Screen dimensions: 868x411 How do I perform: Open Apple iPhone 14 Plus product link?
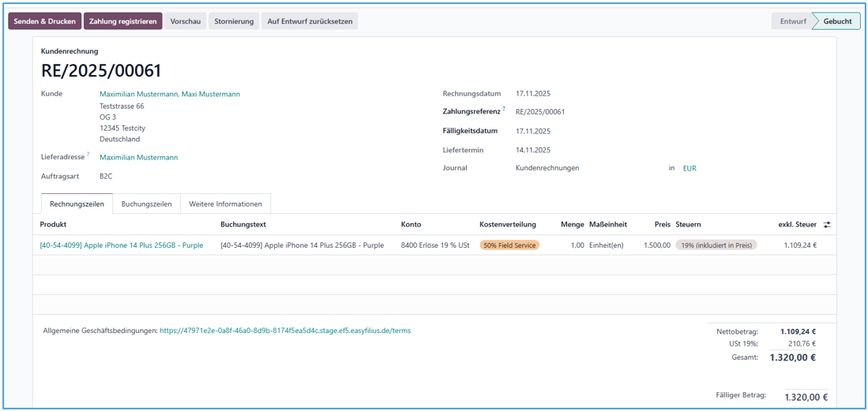(122, 245)
